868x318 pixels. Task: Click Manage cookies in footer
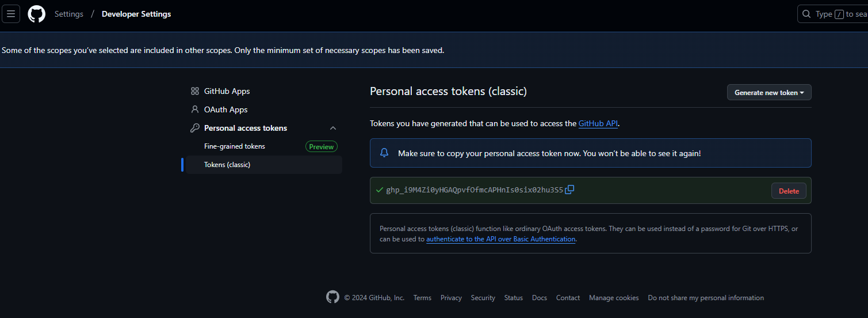[x=614, y=298]
